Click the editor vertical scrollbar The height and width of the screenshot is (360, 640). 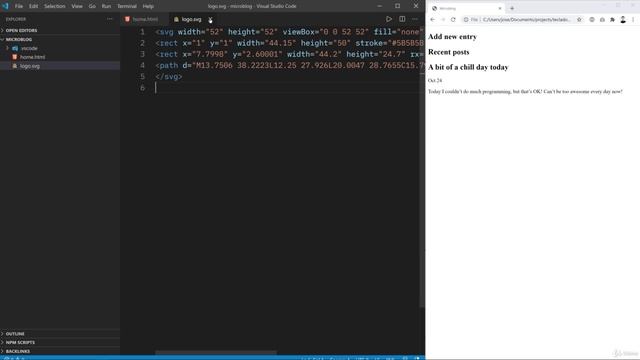(x=422, y=167)
